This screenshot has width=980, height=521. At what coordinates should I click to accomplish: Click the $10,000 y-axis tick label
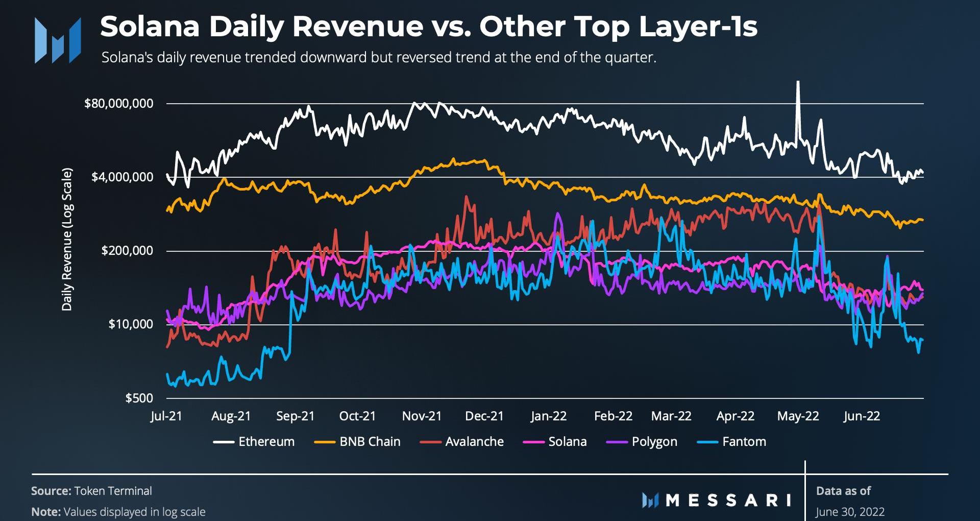[131, 324]
